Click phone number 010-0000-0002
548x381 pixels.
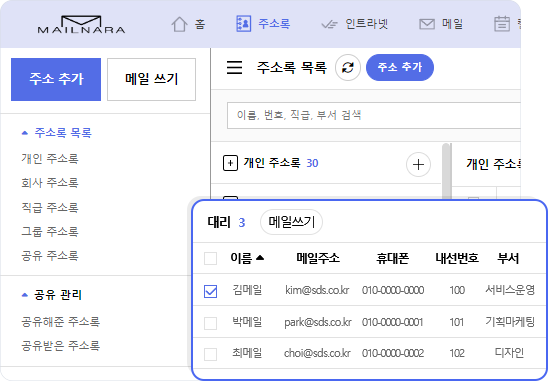point(393,353)
